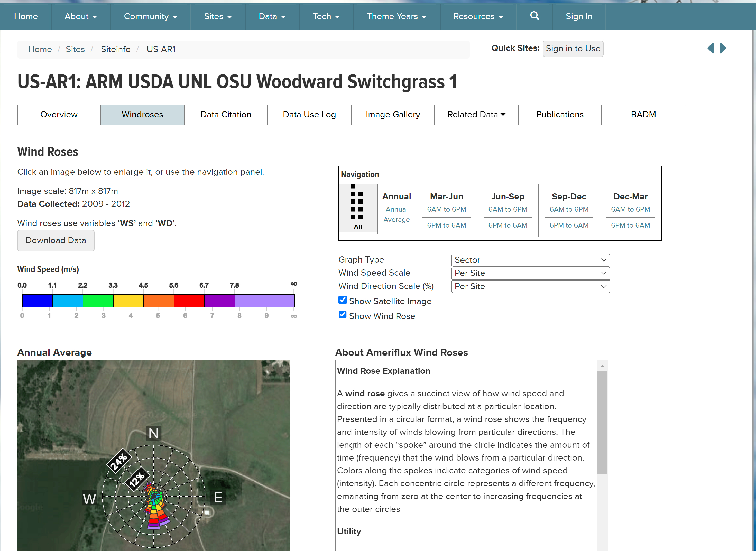
Task: Switch to the Image Gallery tab
Action: 393,115
